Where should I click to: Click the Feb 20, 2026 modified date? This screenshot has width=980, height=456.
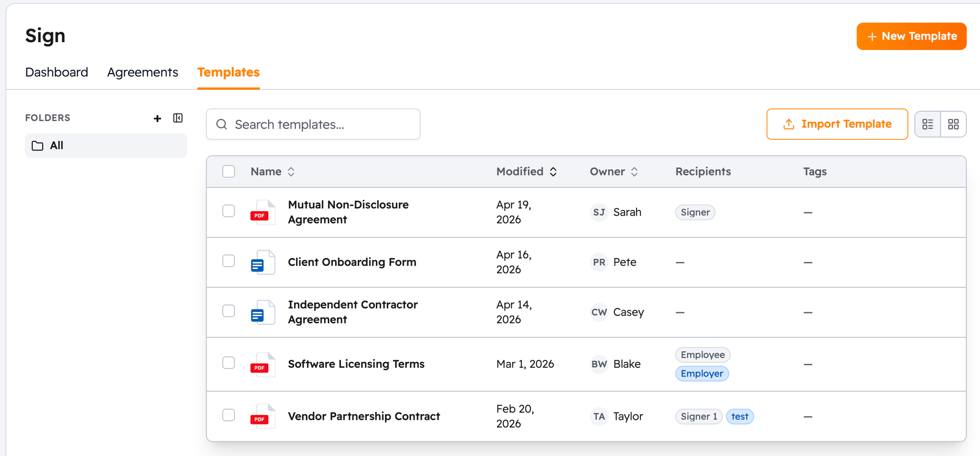(x=515, y=416)
